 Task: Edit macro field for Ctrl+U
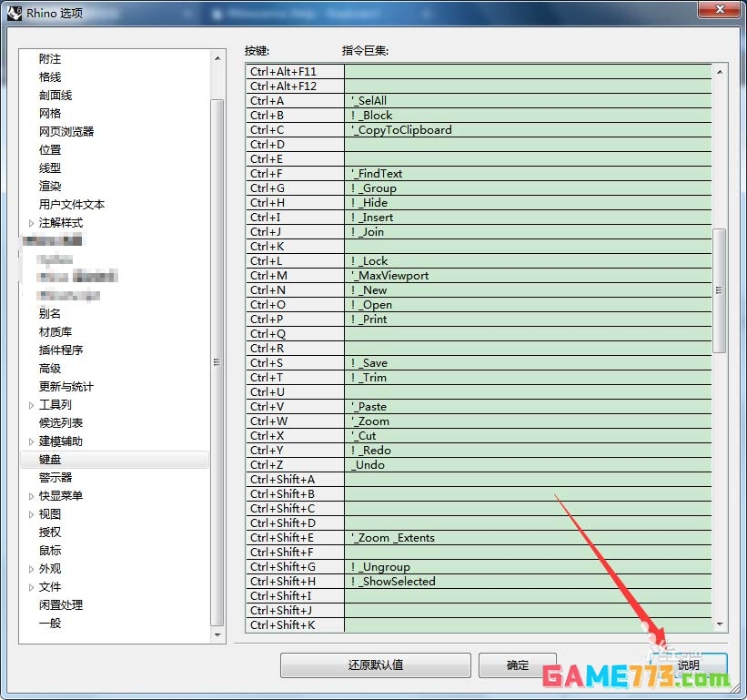528,392
